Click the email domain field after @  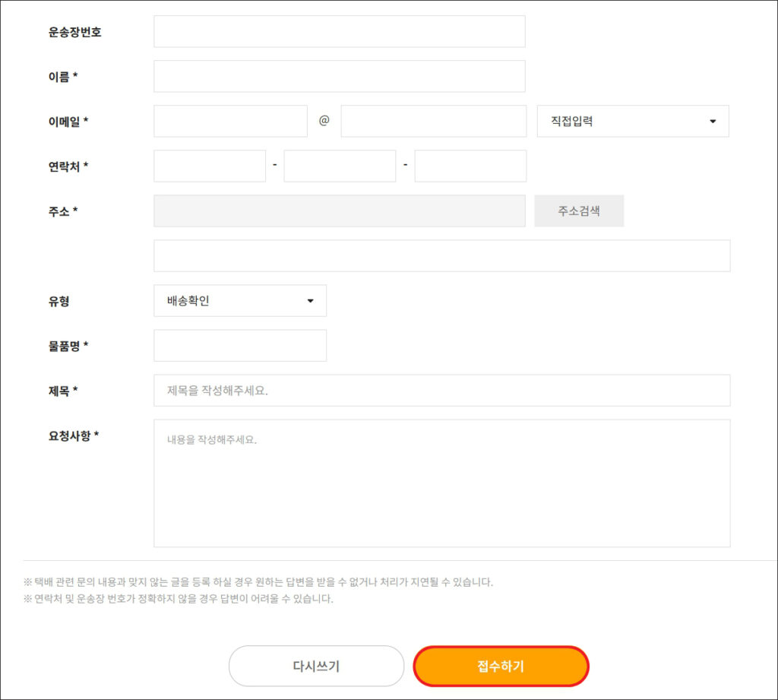coord(433,121)
